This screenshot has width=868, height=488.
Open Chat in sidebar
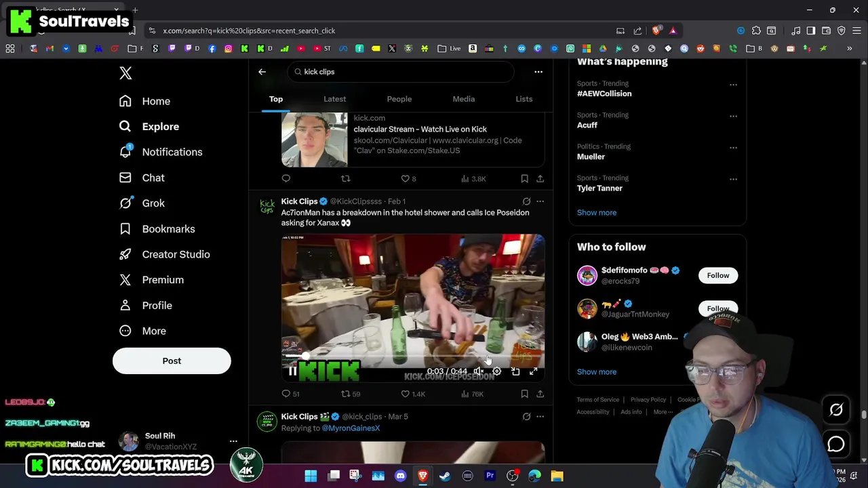142,178
